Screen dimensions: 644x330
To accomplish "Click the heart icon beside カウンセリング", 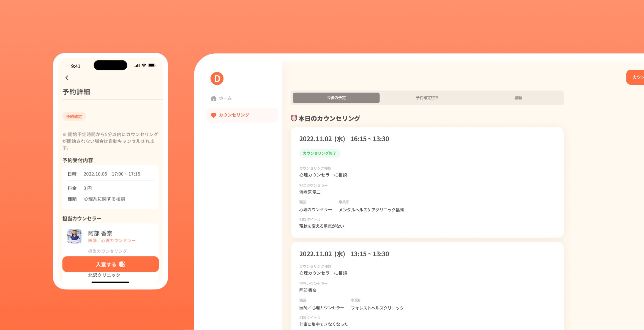I will pyautogui.click(x=214, y=115).
